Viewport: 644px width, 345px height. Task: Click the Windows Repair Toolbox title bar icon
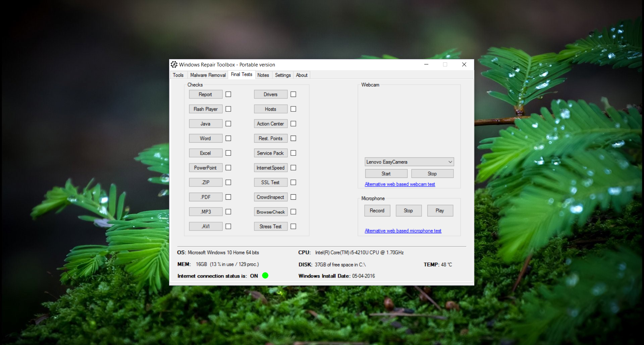coord(174,64)
